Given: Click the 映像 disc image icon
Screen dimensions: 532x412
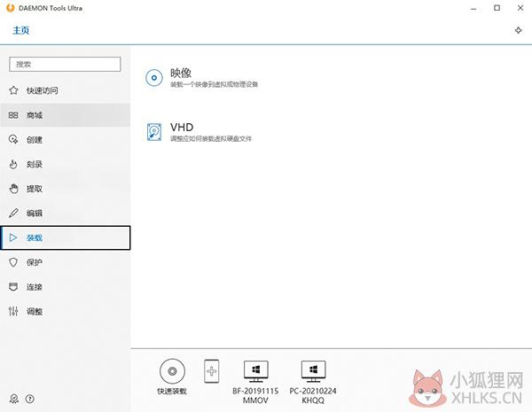Looking at the screenshot, I should pyautogui.click(x=154, y=78).
